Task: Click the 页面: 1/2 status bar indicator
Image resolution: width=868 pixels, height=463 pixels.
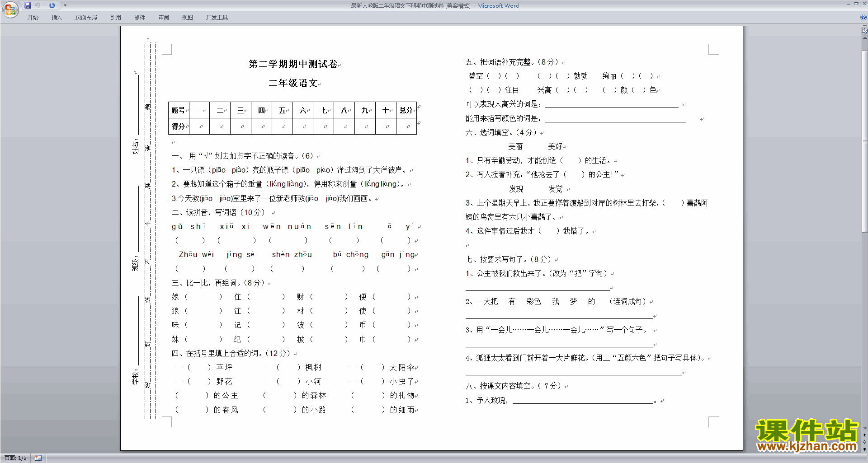Action: tap(15, 458)
